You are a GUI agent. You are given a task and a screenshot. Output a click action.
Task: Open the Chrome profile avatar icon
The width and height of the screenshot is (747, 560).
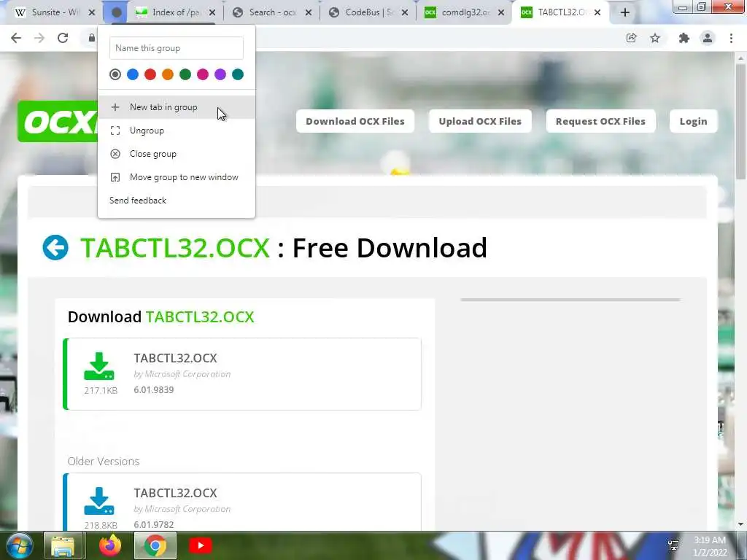tap(708, 38)
